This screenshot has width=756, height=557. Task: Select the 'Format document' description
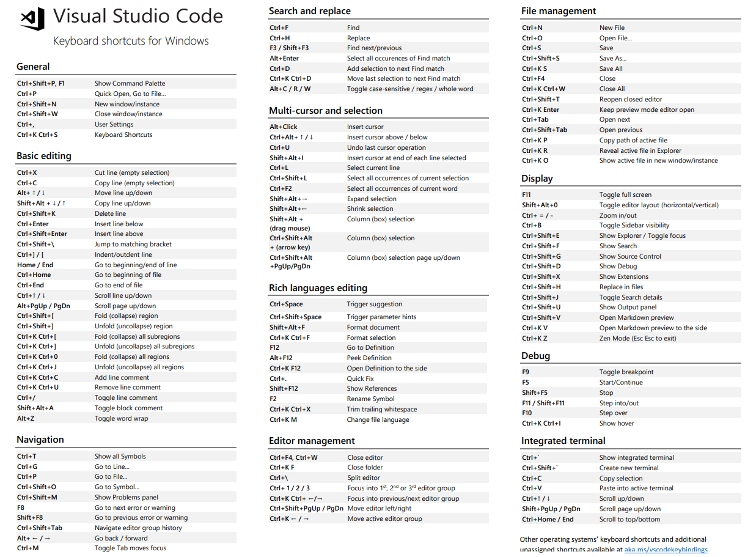(x=373, y=327)
